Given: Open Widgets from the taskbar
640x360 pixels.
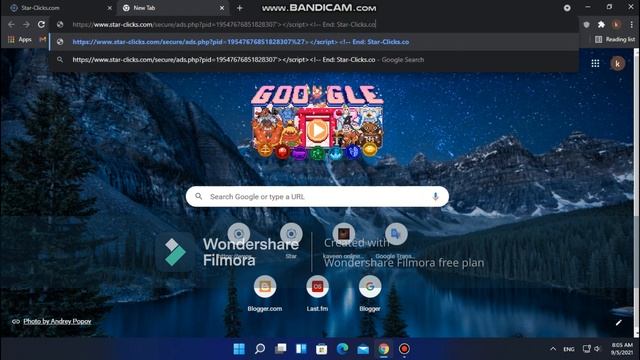Looking at the screenshot, I should [301, 349].
